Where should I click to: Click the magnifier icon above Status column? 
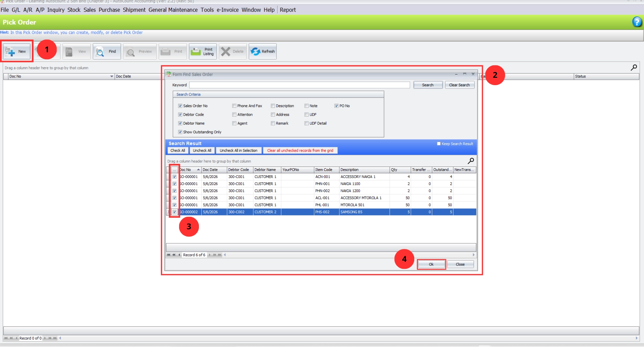(x=634, y=68)
